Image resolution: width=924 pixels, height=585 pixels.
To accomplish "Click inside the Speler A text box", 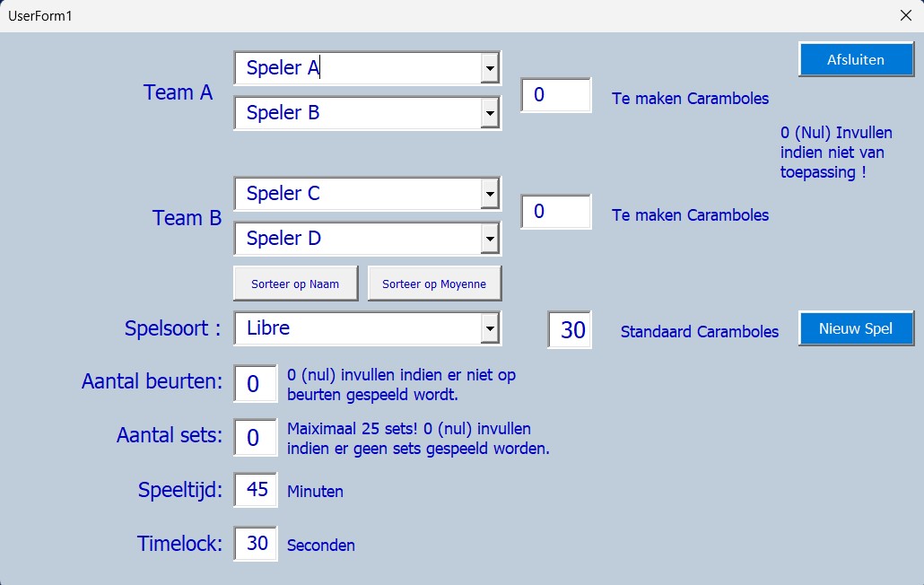I will (359, 68).
